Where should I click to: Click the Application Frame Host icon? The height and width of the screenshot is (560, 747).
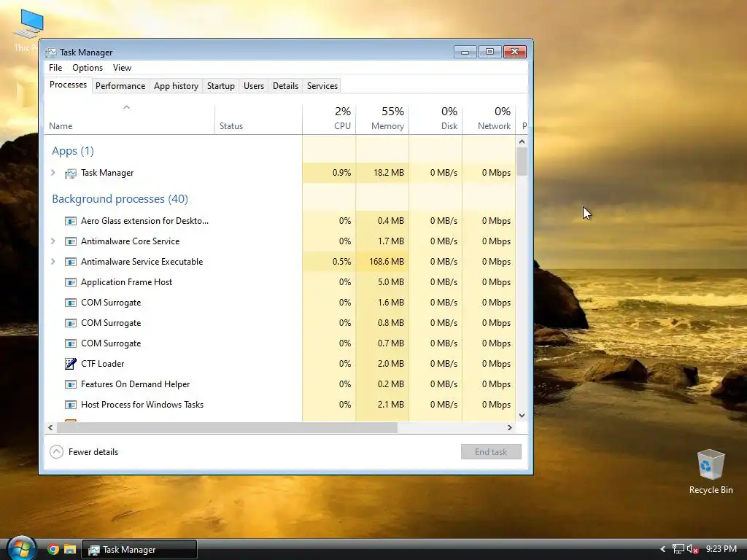[71, 282]
